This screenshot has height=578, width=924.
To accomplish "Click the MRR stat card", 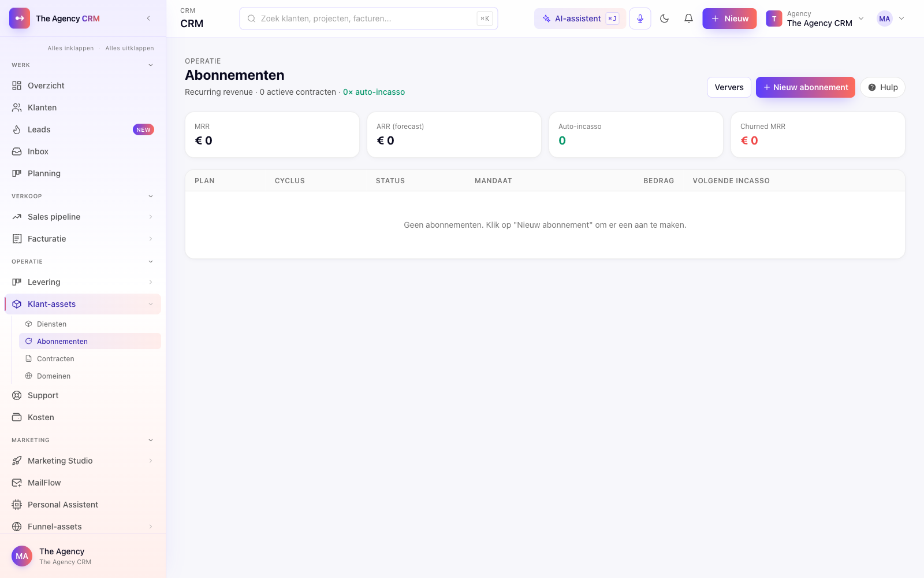I will (x=272, y=135).
